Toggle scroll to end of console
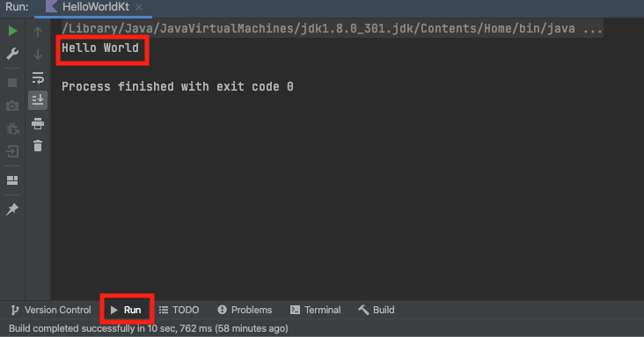 click(x=38, y=99)
